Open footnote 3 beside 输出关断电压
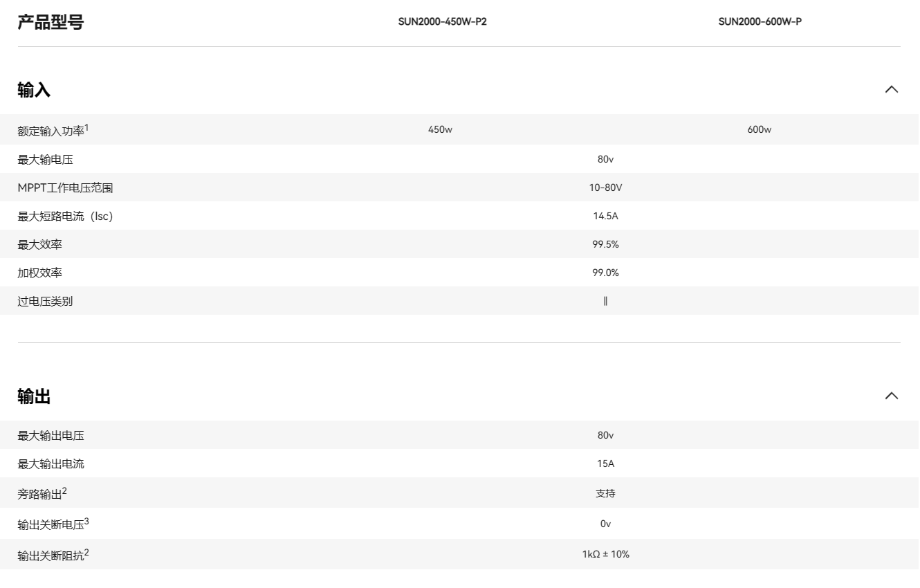The width and height of the screenshot is (920, 588). pyautogui.click(x=87, y=522)
